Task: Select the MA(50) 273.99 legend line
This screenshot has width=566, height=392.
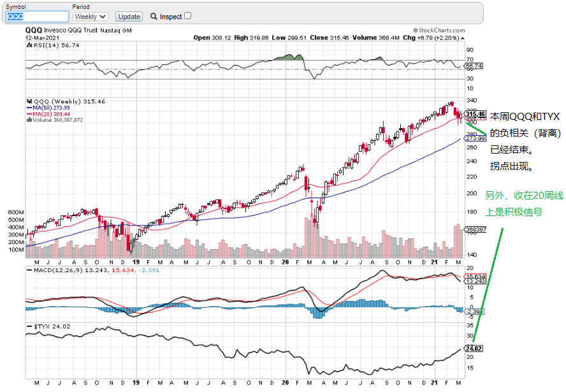Action: pyautogui.click(x=48, y=108)
